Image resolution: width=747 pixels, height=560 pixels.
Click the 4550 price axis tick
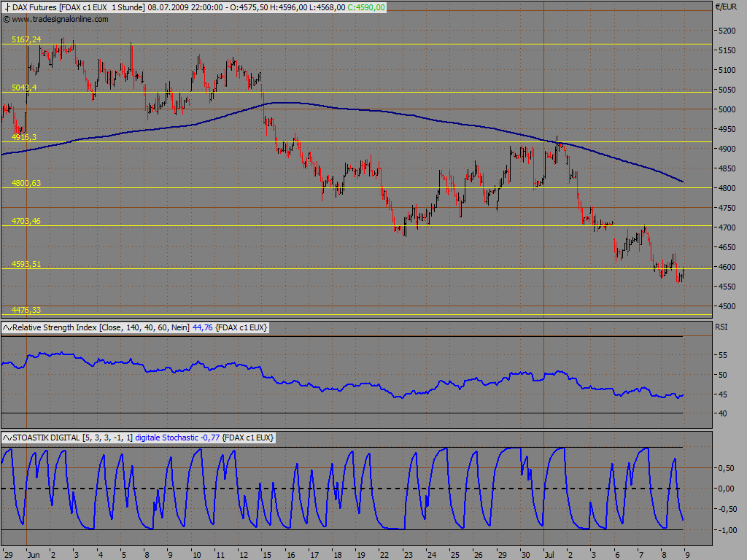pyautogui.click(x=727, y=287)
